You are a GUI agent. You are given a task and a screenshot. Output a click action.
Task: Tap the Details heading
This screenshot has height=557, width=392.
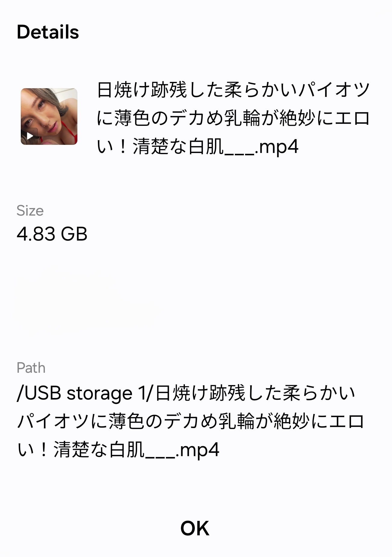[x=48, y=32]
